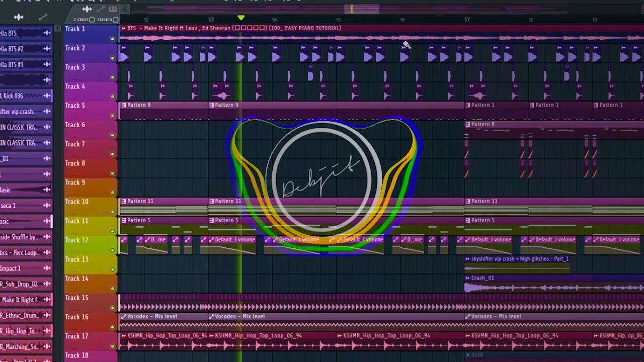644x362 pixels.
Task: Select 'ifter vip crash' item in picker
Action: [26, 112]
